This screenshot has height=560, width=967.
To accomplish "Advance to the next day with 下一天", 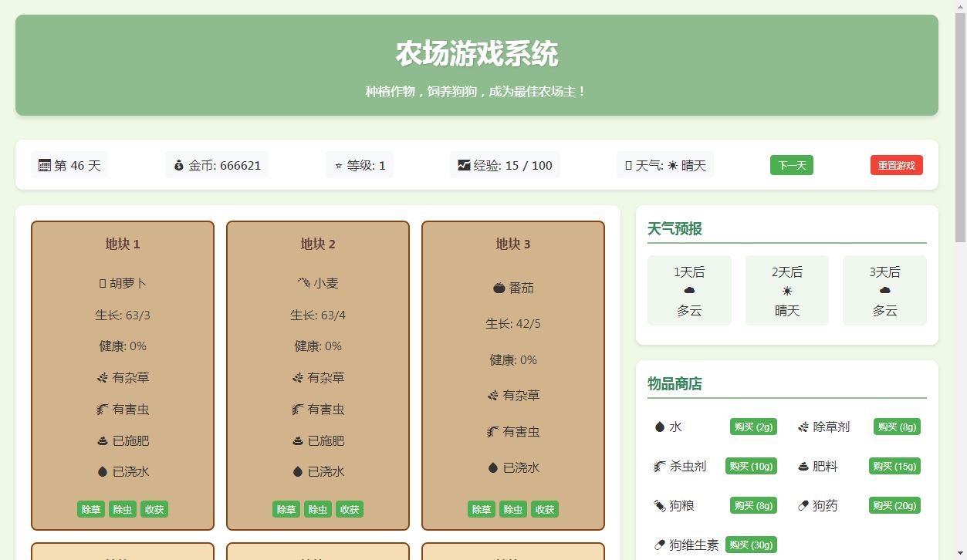I will tap(791, 164).
